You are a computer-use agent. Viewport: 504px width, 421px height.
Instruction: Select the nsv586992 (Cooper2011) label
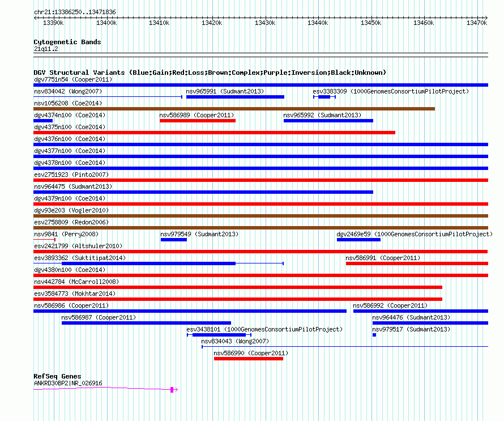click(x=390, y=305)
